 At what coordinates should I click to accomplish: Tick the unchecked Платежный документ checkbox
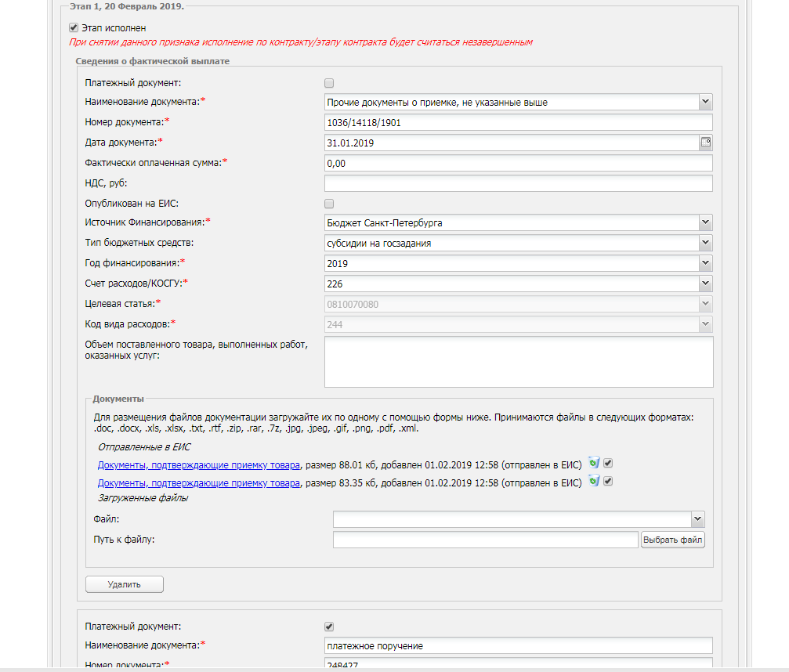pyautogui.click(x=329, y=83)
